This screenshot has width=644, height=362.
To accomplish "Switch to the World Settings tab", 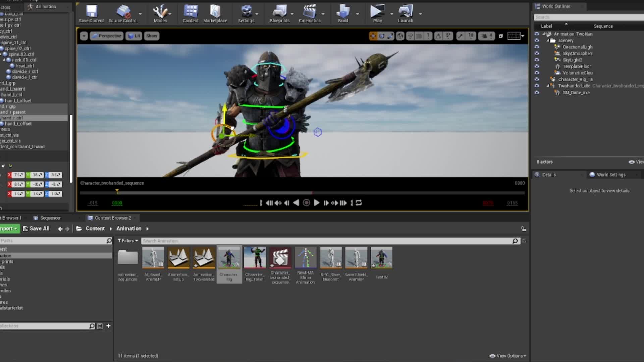I will 611,174.
